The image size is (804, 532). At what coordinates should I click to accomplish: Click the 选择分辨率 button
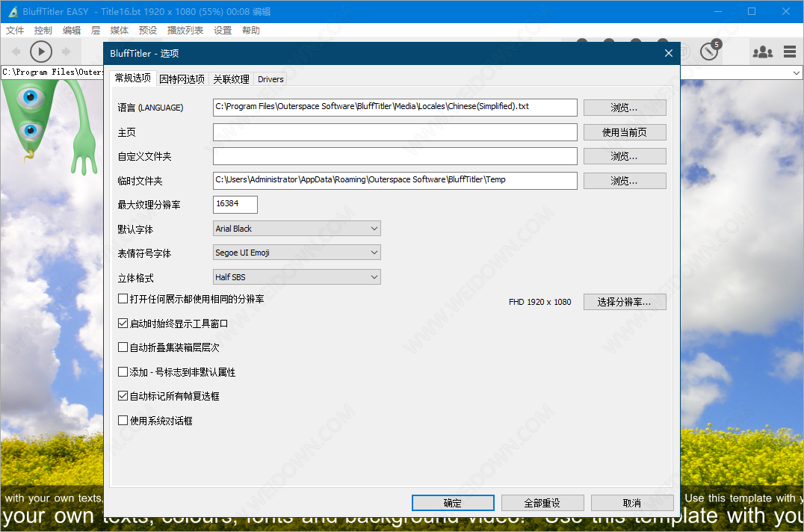625,302
